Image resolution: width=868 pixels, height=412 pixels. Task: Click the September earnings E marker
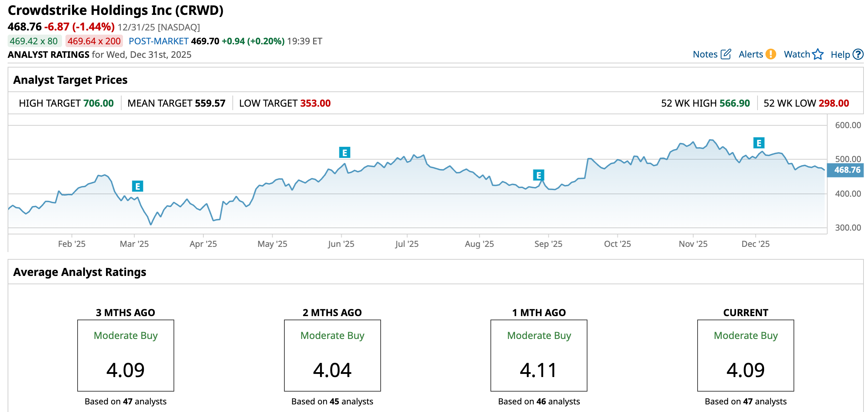point(538,175)
